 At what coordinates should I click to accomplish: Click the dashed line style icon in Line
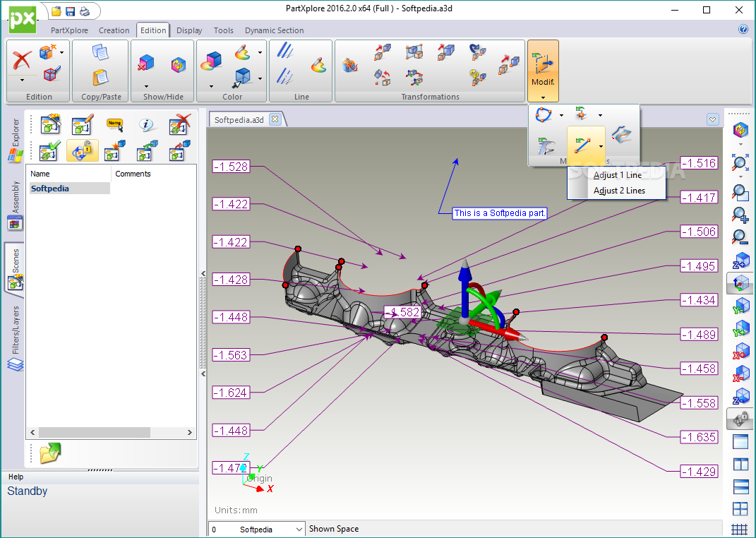pos(285,76)
